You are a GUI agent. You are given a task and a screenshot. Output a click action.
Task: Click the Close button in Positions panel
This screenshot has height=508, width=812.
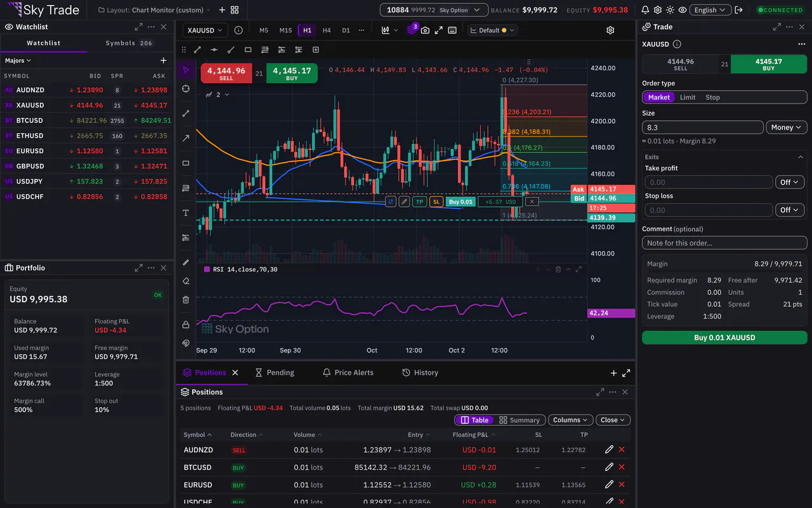click(613, 420)
